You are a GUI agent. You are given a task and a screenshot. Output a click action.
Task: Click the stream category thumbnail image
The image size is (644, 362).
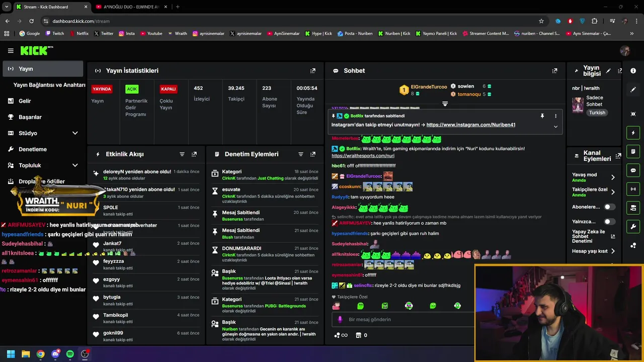pos(578,105)
